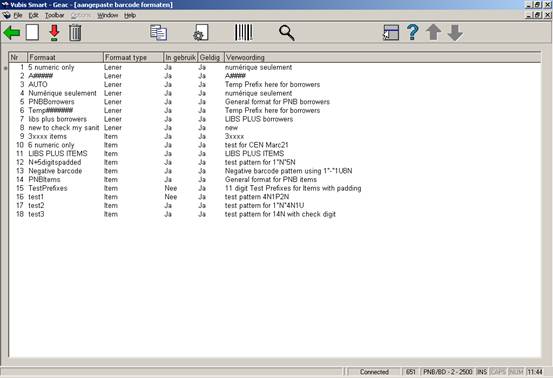Click the green back arrow icon
This screenshot has width=553, height=378.
[12, 33]
